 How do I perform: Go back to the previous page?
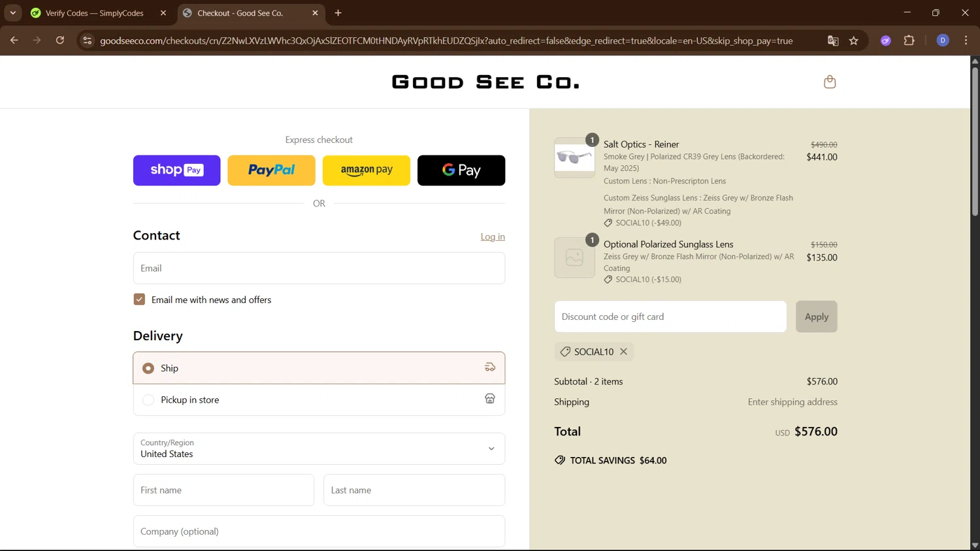[x=14, y=40]
